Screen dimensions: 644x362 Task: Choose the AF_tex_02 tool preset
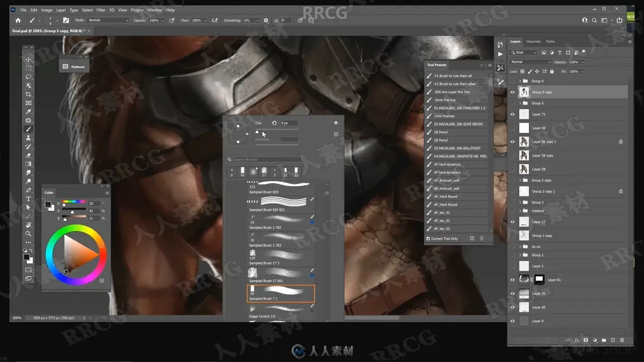457,228
